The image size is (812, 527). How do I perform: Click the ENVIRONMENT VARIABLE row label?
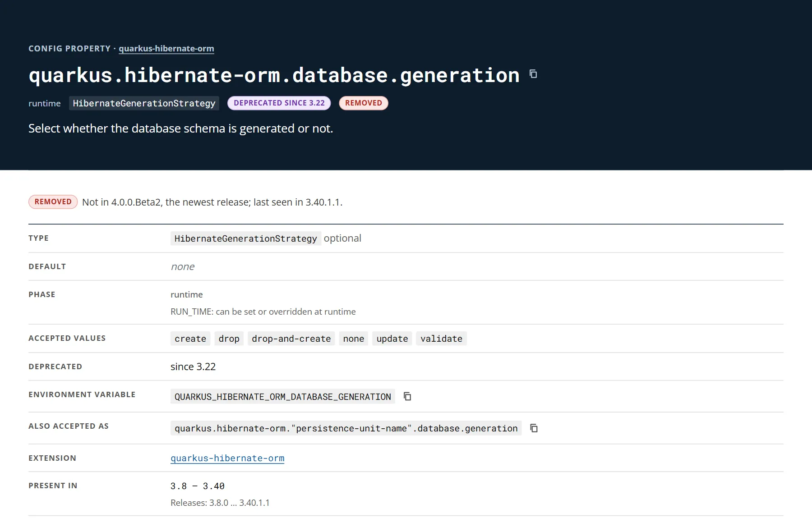click(82, 394)
